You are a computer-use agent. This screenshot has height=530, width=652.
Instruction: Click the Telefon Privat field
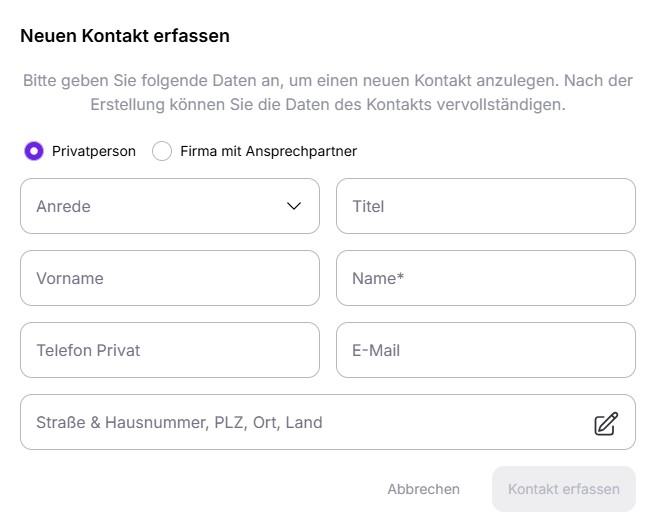(170, 350)
